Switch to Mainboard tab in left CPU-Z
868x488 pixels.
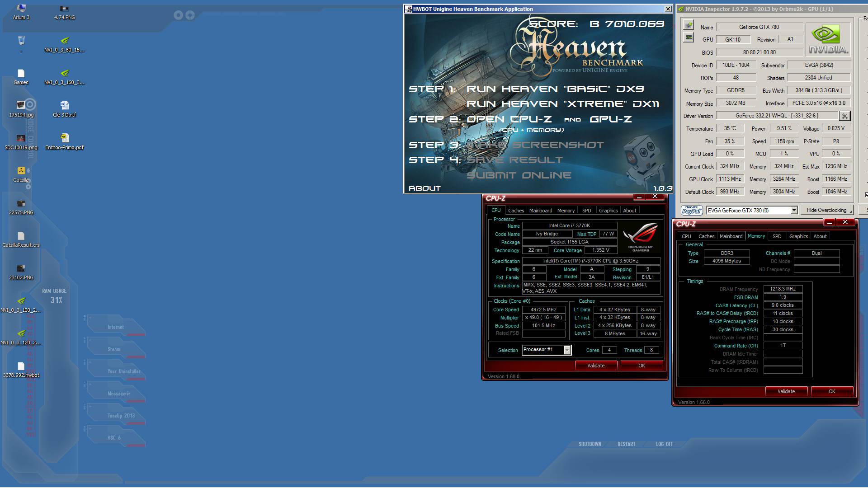tap(541, 211)
